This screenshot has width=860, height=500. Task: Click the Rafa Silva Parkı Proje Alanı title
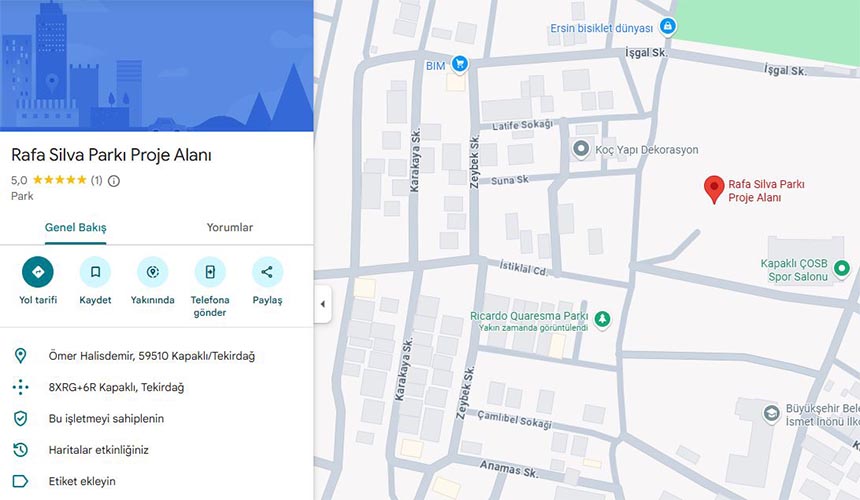click(x=111, y=155)
